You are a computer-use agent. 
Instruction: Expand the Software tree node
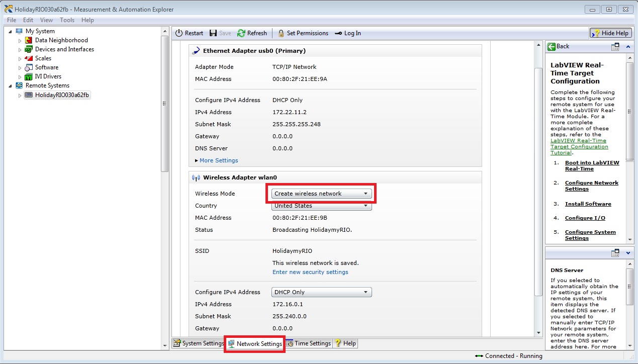[x=20, y=67]
